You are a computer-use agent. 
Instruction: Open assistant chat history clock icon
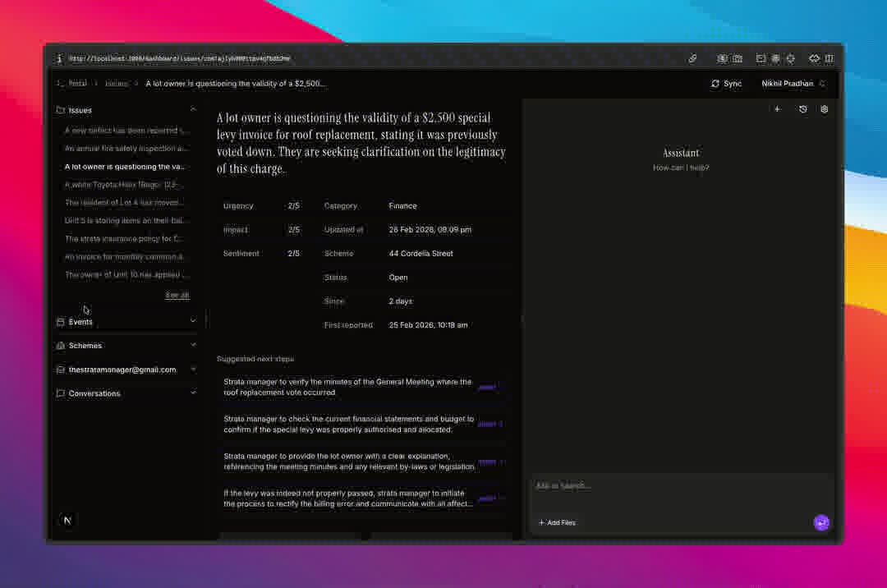click(802, 109)
